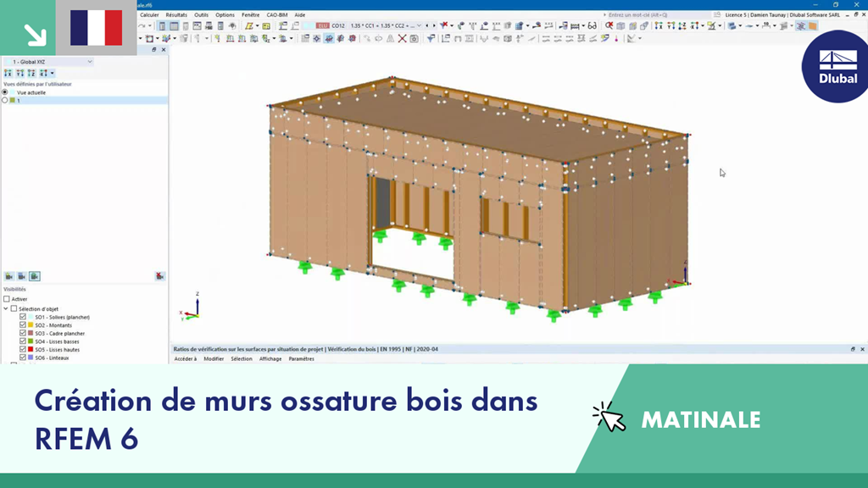Open the axis view dropdown arrow in toolbar
The width and height of the screenshot is (868, 488).
[x=703, y=25]
